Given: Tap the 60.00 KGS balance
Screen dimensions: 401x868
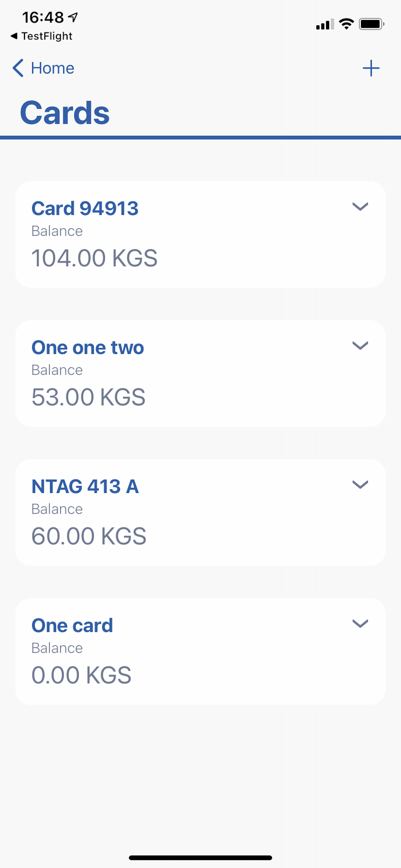Looking at the screenshot, I should tap(89, 536).
